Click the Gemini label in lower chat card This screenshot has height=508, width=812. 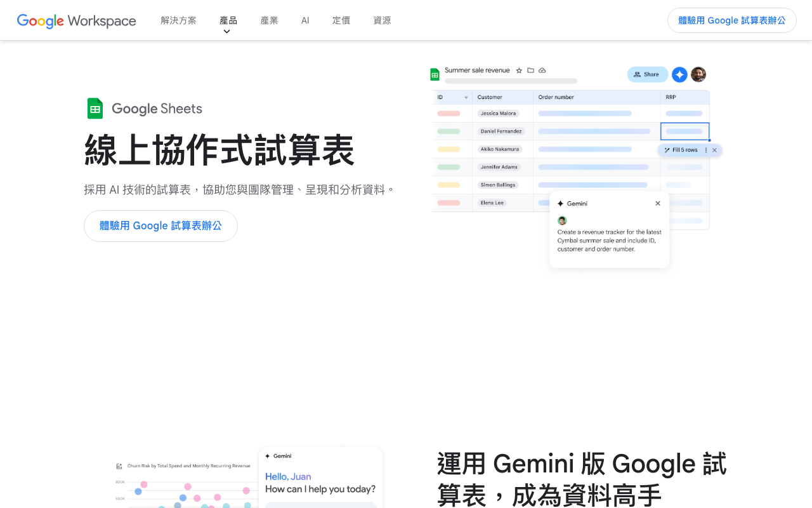coord(282,456)
